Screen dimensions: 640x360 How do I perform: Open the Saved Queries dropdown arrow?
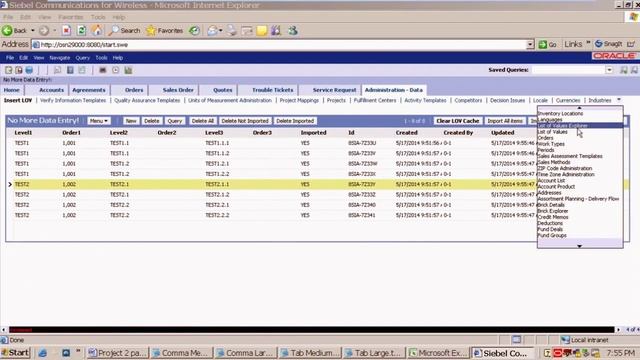pyautogui.click(x=609, y=70)
